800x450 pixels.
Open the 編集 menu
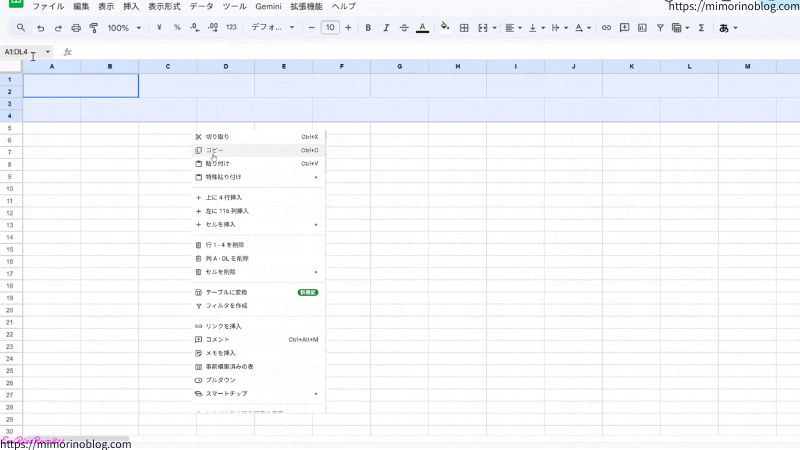[81, 7]
